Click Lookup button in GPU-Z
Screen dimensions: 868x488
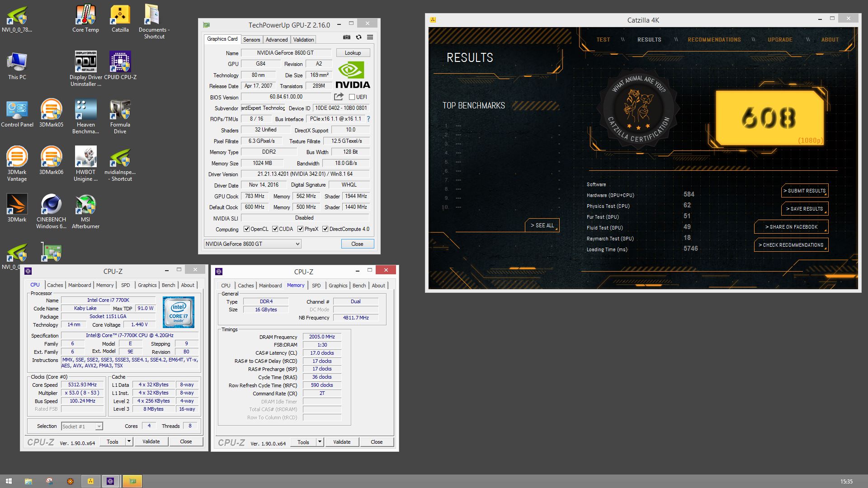[353, 53]
